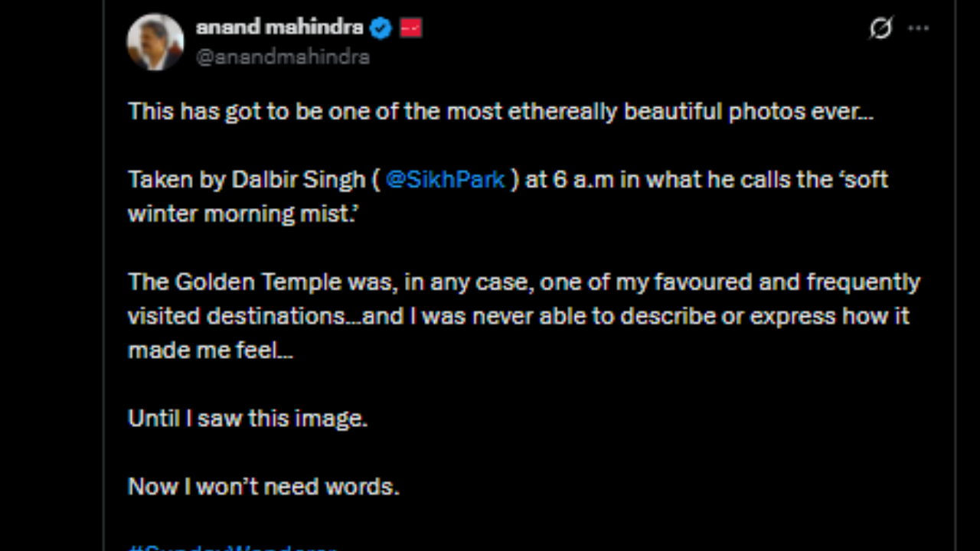The height and width of the screenshot is (551, 980).
Task: Click the text 'Taken by Dalbir Singh'
Action: tap(247, 180)
